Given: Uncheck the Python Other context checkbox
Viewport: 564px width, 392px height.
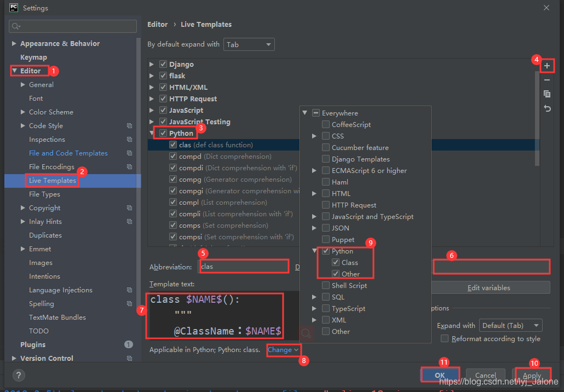Looking at the screenshot, I should coord(336,274).
